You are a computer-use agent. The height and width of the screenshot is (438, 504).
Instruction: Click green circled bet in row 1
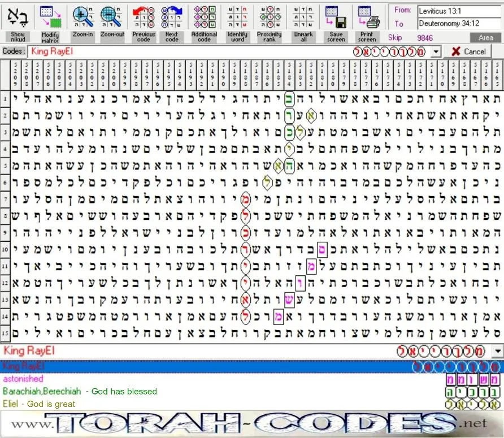pyautogui.click(x=289, y=99)
